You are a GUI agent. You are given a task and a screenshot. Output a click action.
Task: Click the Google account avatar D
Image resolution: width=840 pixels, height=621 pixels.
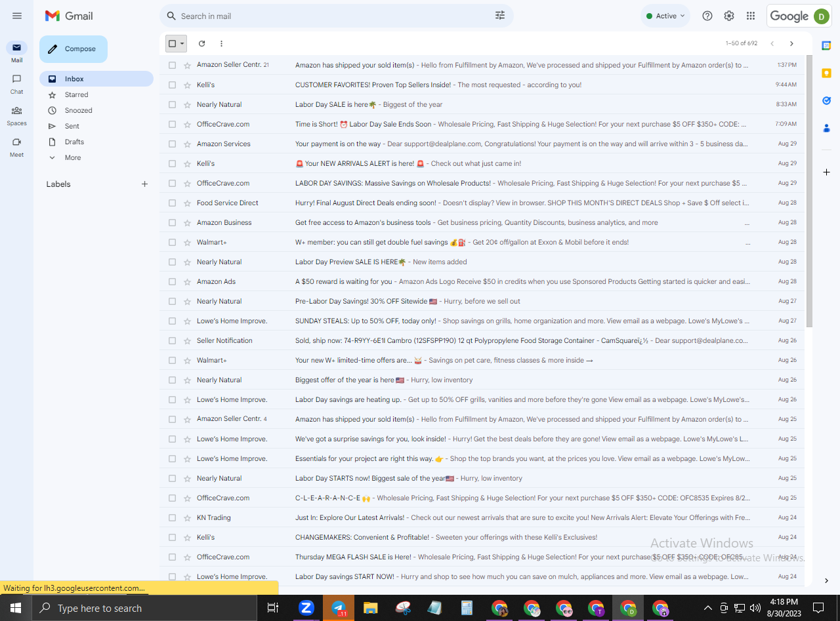point(822,16)
